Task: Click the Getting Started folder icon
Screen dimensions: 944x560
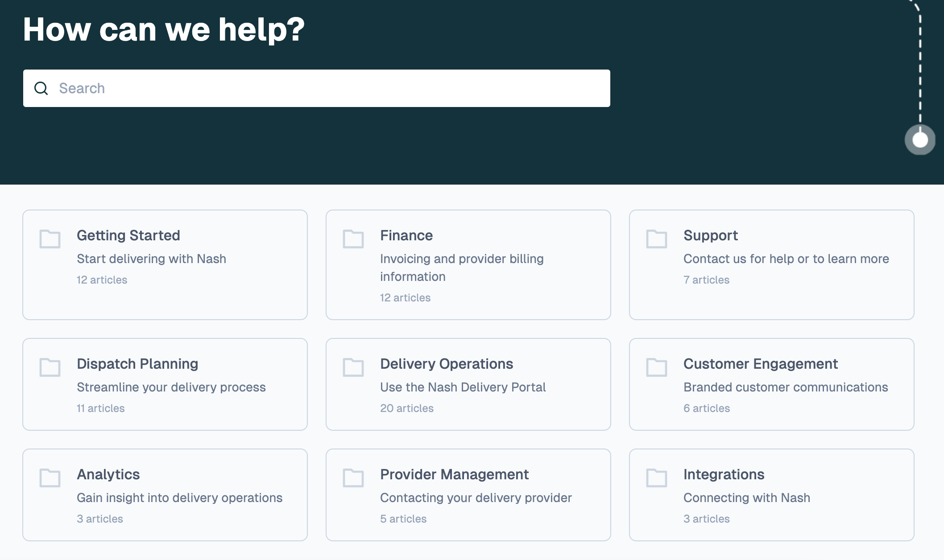Action: [50, 239]
